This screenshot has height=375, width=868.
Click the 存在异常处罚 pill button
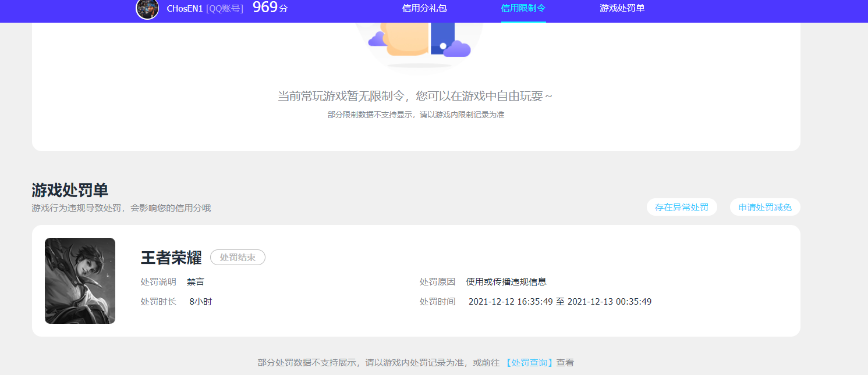point(682,206)
